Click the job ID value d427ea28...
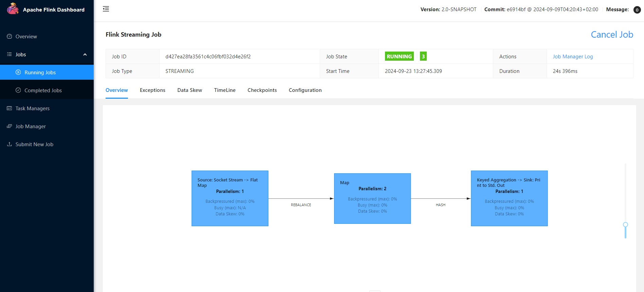644x292 pixels. point(208,57)
